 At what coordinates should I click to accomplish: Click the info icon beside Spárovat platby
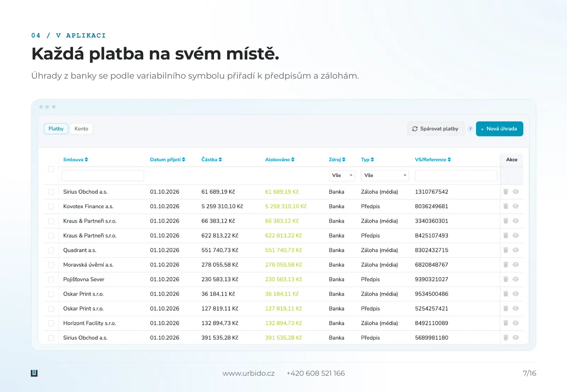tap(470, 129)
